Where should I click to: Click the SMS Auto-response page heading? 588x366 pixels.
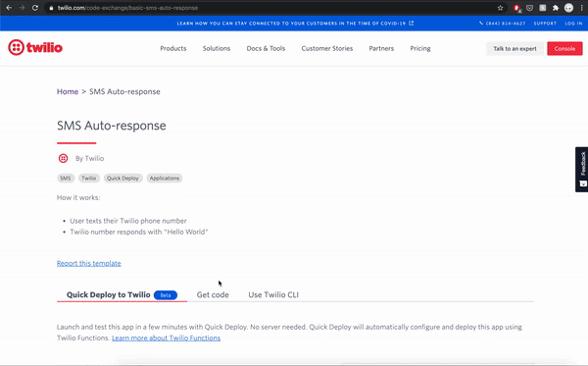coord(112,126)
